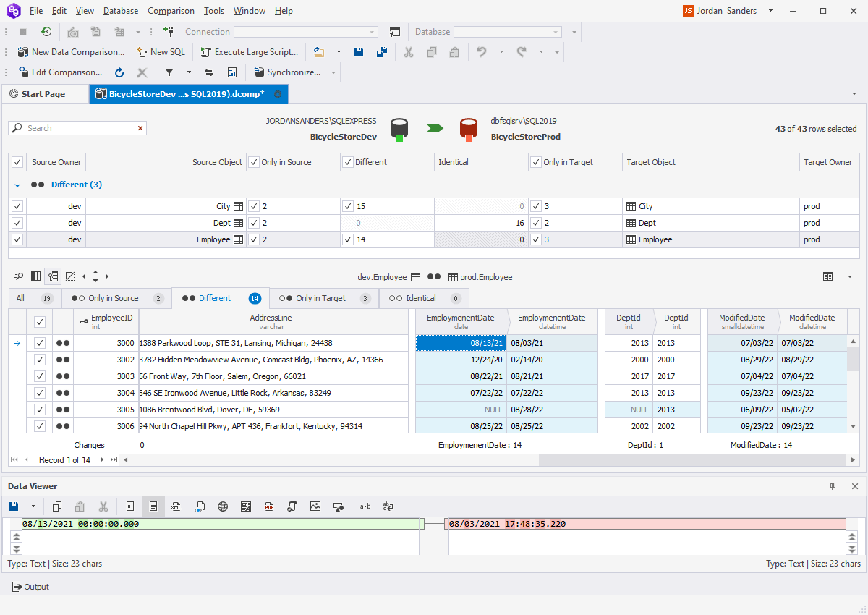Click the Data Viewer web globe view icon

pos(223,506)
